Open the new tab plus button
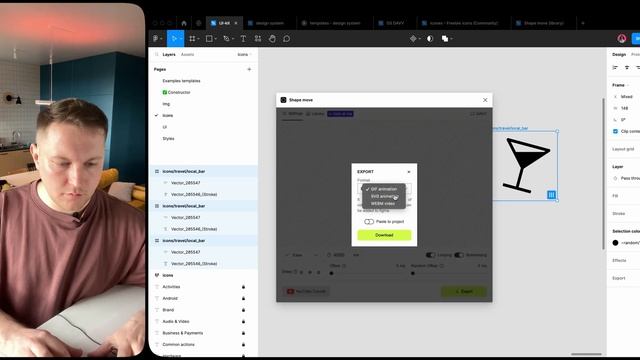 click(583, 23)
